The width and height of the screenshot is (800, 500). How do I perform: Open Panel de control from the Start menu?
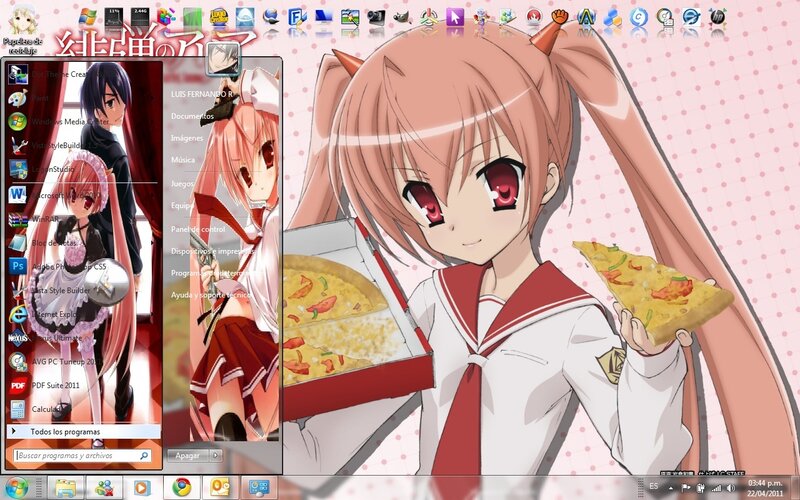[x=198, y=230]
